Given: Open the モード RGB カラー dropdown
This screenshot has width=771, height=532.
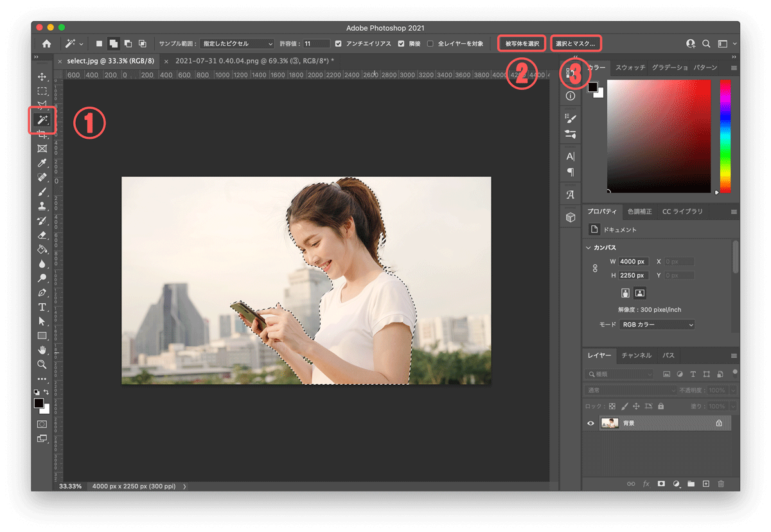Looking at the screenshot, I should tap(657, 325).
